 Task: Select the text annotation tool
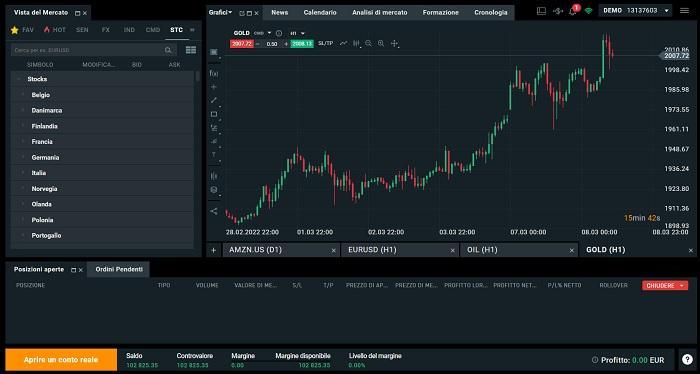coord(214,155)
